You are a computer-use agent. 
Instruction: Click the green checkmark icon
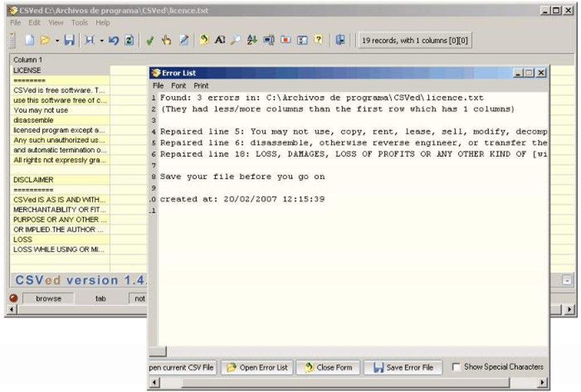[x=150, y=40]
